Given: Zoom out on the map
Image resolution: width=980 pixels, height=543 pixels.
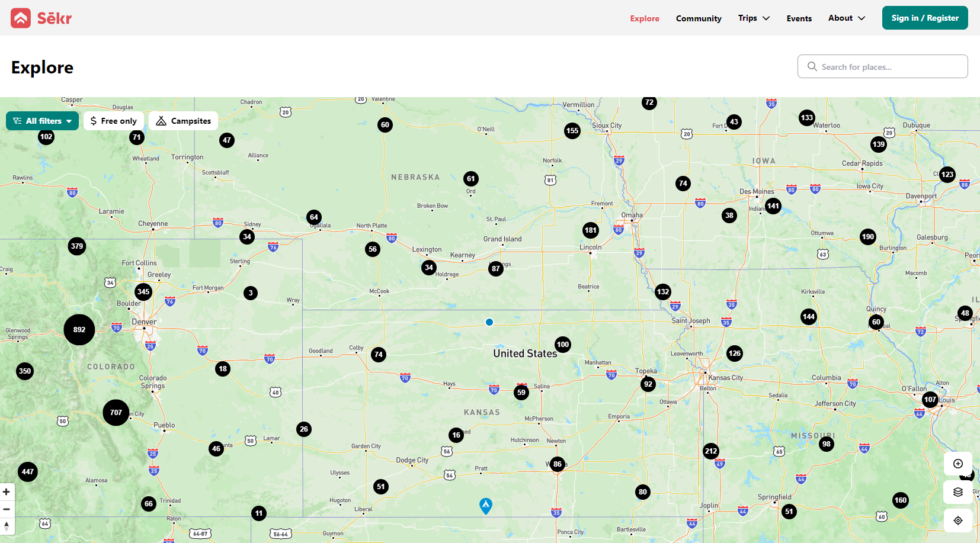Looking at the screenshot, I should point(7,509).
